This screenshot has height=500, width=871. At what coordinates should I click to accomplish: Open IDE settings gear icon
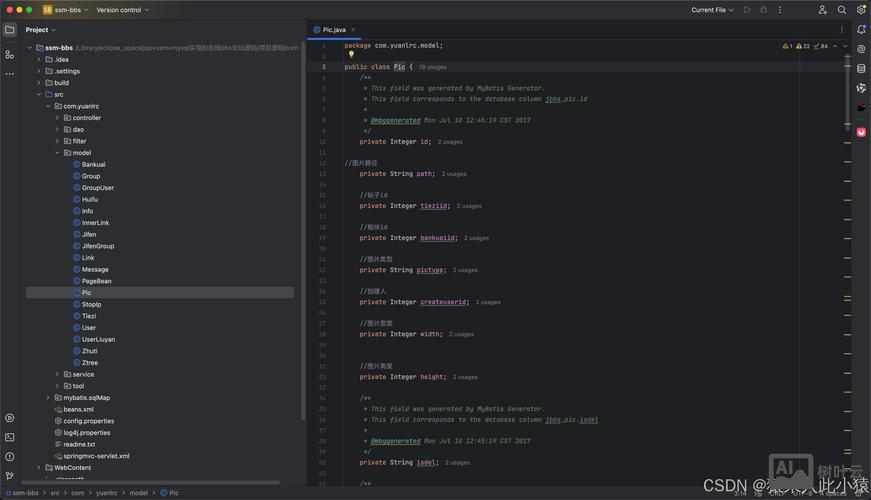coord(861,10)
